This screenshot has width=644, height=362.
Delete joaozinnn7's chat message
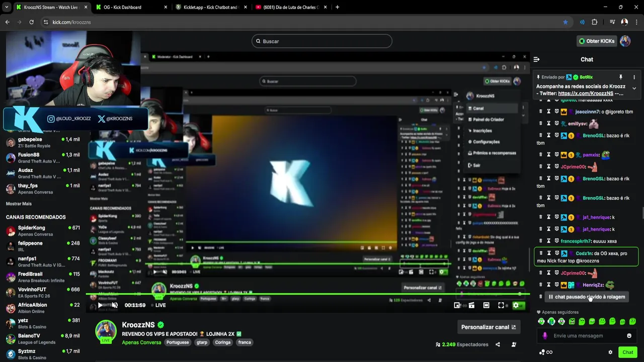pyautogui.click(x=541, y=112)
